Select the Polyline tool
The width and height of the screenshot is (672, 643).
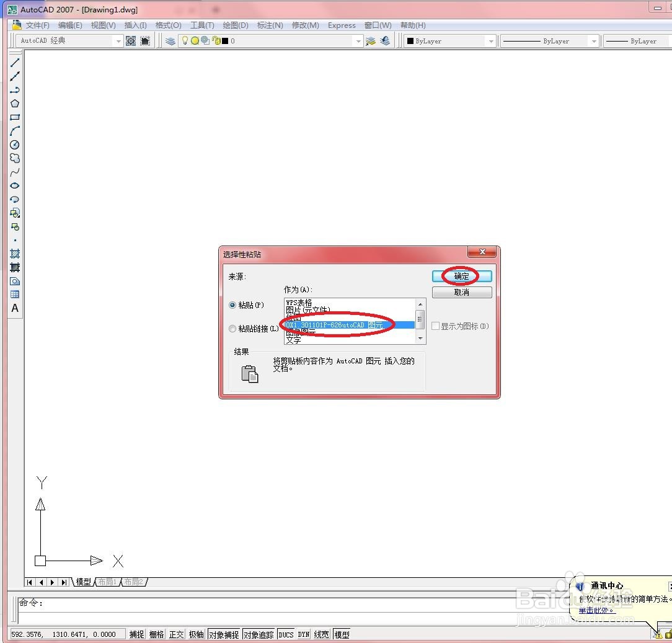point(15,90)
